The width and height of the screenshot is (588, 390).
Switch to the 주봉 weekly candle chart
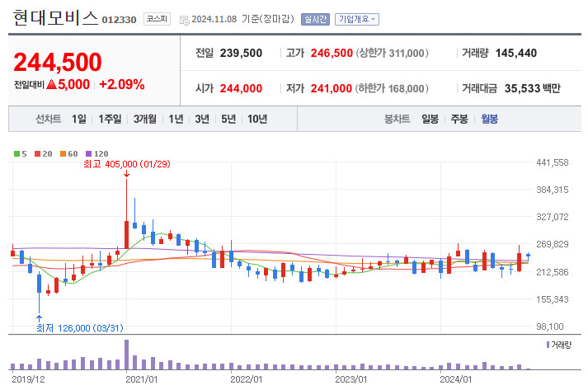click(x=459, y=119)
